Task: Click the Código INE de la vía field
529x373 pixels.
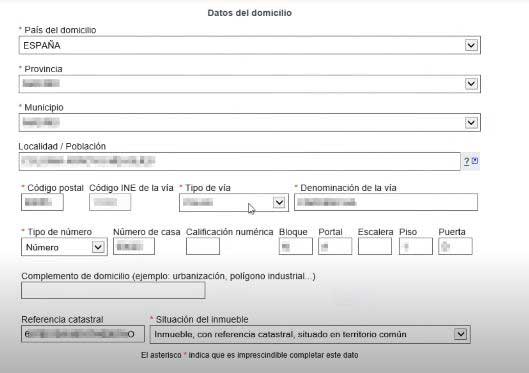Action: click(110, 202)
